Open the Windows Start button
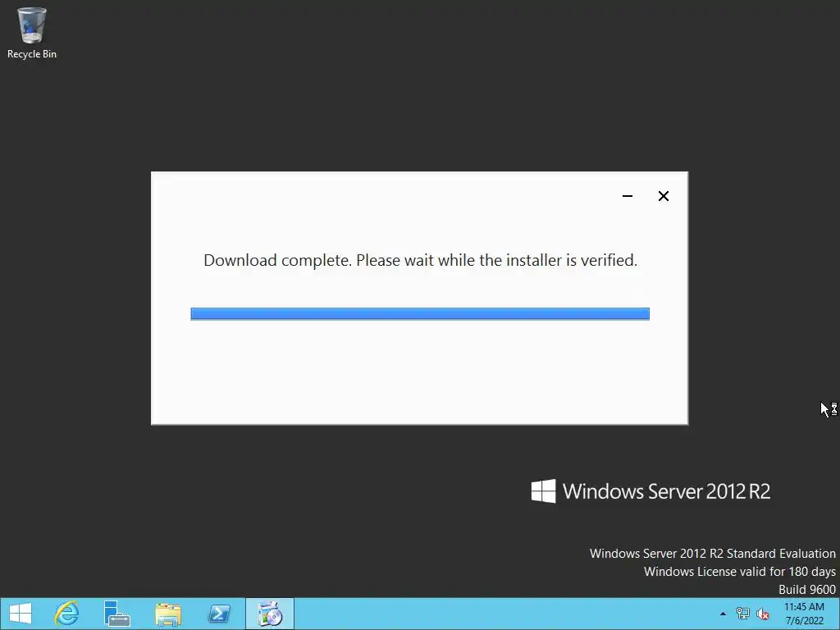This screenshot has height=630, width=840. (21, 614)
